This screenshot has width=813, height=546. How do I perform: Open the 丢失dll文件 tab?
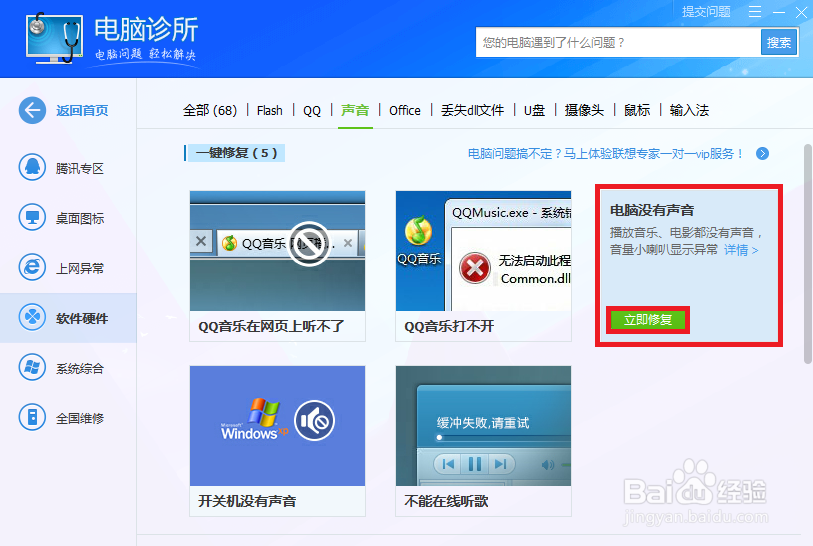point(472,110)
